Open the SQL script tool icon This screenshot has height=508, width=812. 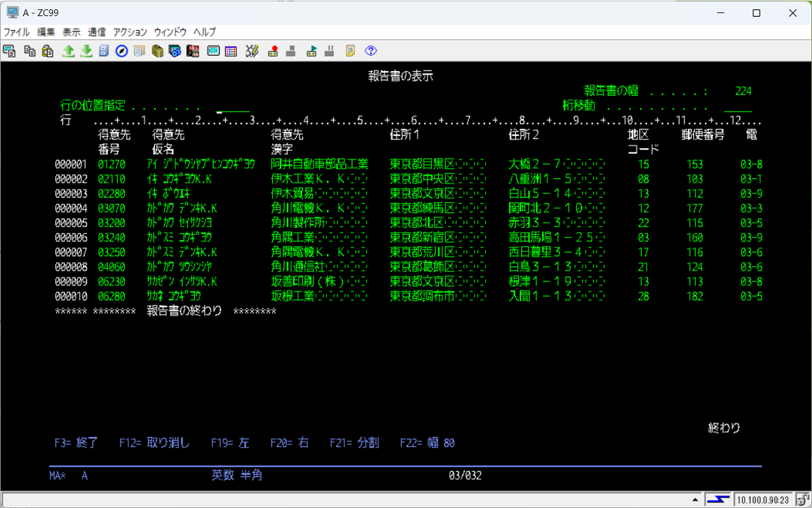click(x=193, y=51)
